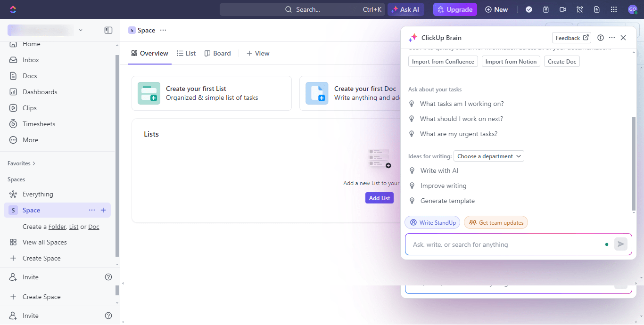The width and height of the screenshot is (644, 325).
Task: Open the Search bar
Action: (x=302, y=9)
